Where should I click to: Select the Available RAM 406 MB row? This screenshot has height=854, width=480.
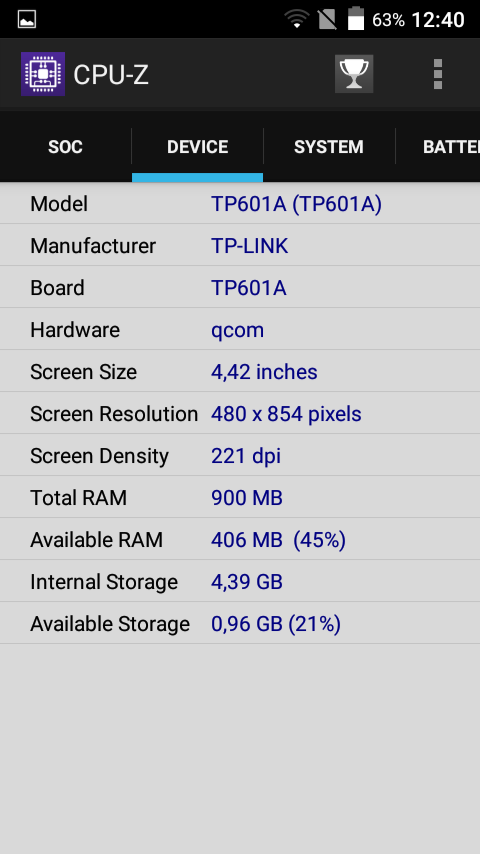(240, 539)
